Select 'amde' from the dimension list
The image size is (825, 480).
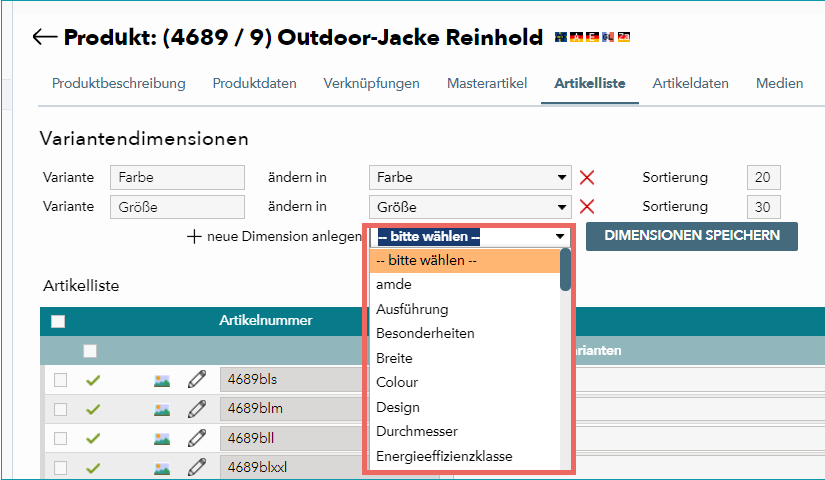tap(465, 285)
